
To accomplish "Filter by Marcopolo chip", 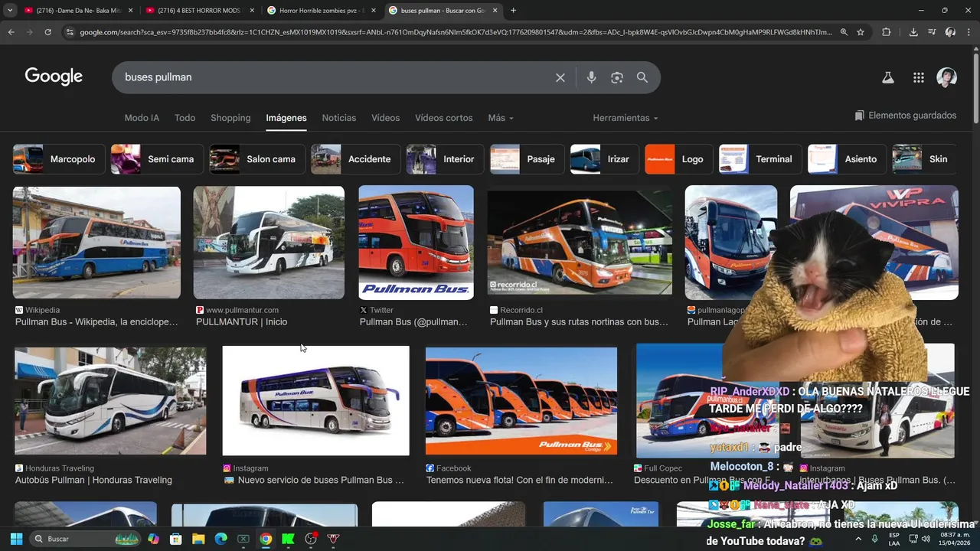I will click(x=59, y=159).
